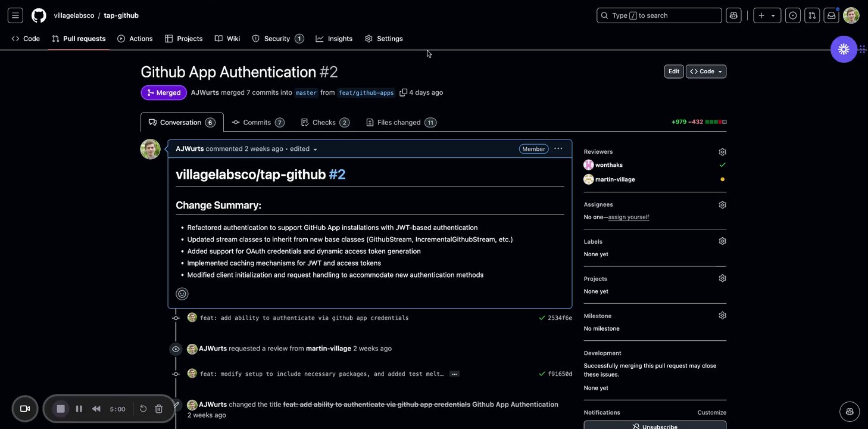This screenshot has height=429, width=868.
Task: Pause the screen recording
Action: click(x=79, y=409)
